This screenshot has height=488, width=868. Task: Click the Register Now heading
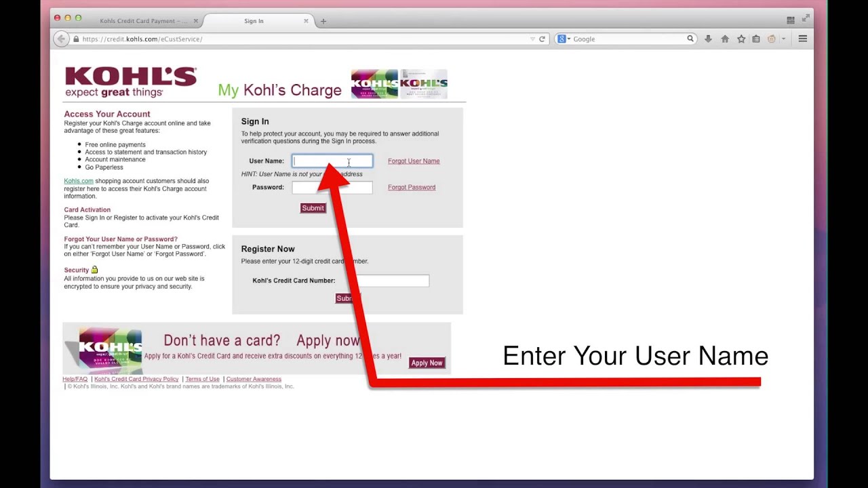[268, 249]
